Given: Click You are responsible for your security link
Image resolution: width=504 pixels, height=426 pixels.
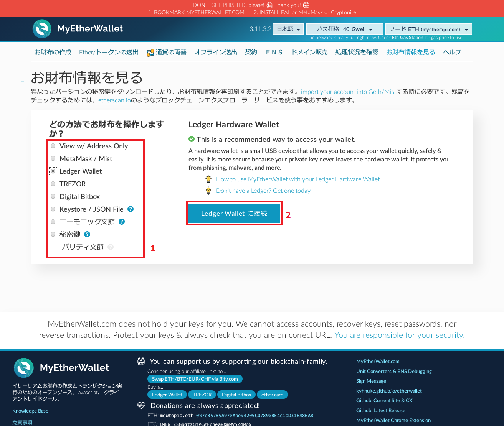Looking at the screenshot, I should (400, 335).
